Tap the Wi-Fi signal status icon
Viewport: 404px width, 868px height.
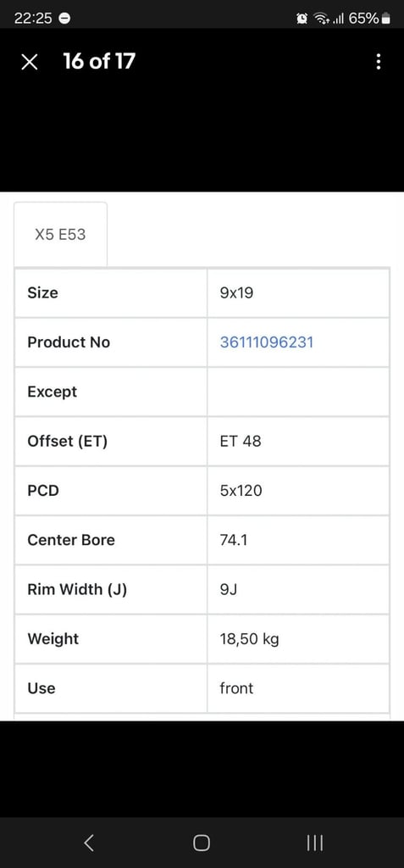tap(321, 19)
